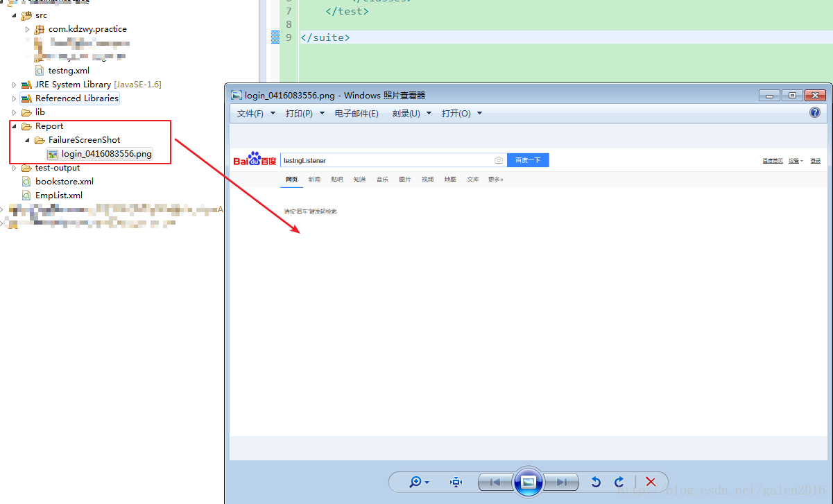Click the photo viewer title bar icon
This screenshot has height=504, width=833.
point(237,95)
